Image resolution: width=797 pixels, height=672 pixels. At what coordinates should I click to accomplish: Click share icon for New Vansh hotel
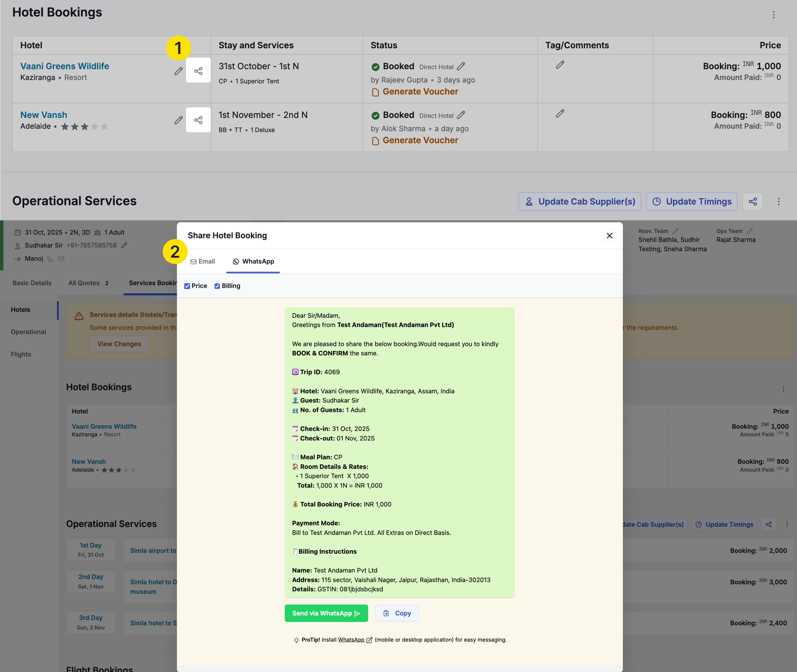pos(198,120)
